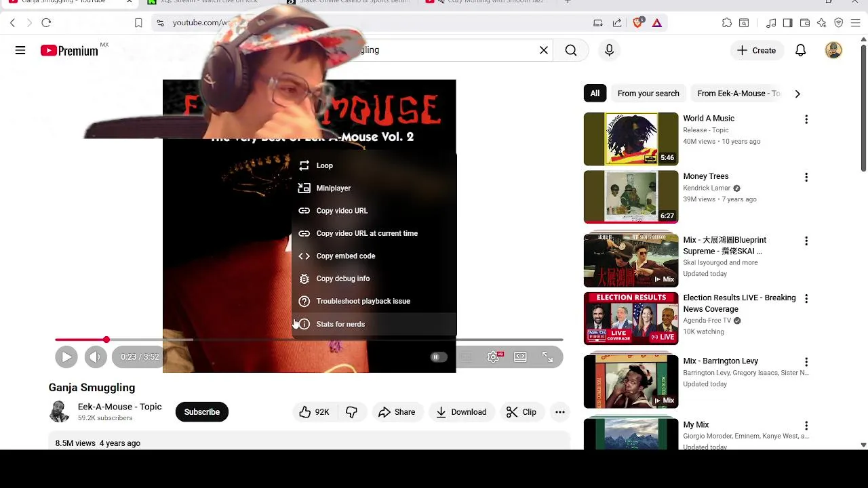
Task: Select the From your search chip
Action: coord(648,94)
